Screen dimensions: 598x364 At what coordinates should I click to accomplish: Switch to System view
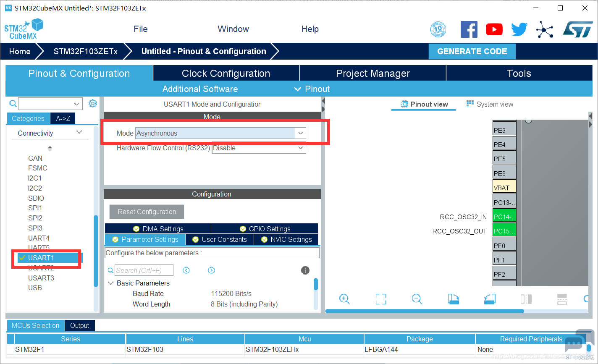(490, 104)
